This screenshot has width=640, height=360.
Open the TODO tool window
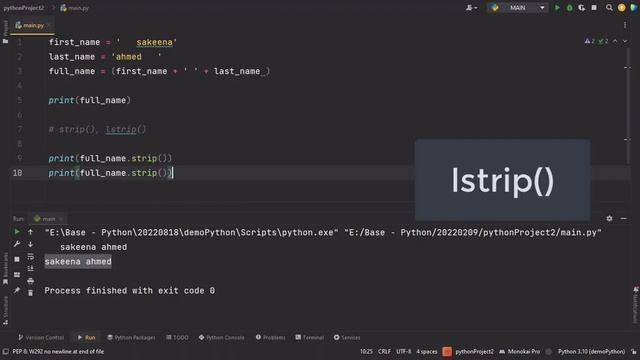pos(178,338)
